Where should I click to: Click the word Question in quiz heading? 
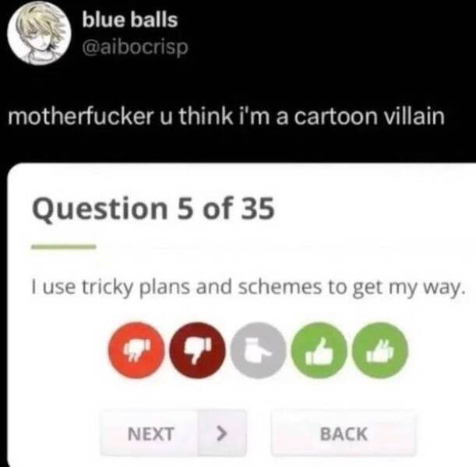(x=100, y=209)
